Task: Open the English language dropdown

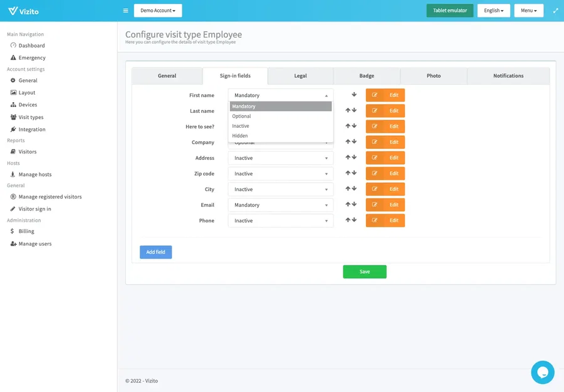Action: 493,11
